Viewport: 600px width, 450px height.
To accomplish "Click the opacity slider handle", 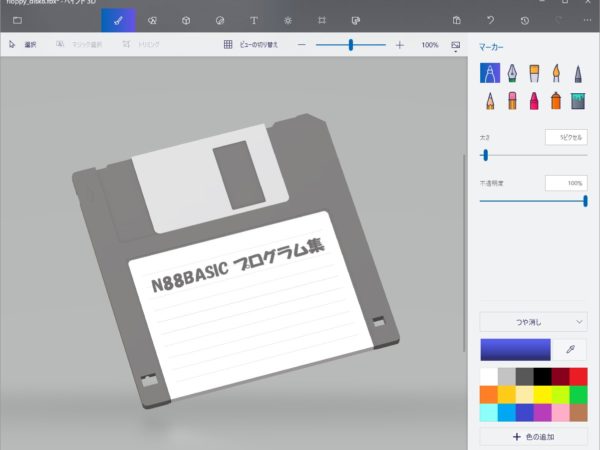I will pyautogui.click(x=585, y=201).
